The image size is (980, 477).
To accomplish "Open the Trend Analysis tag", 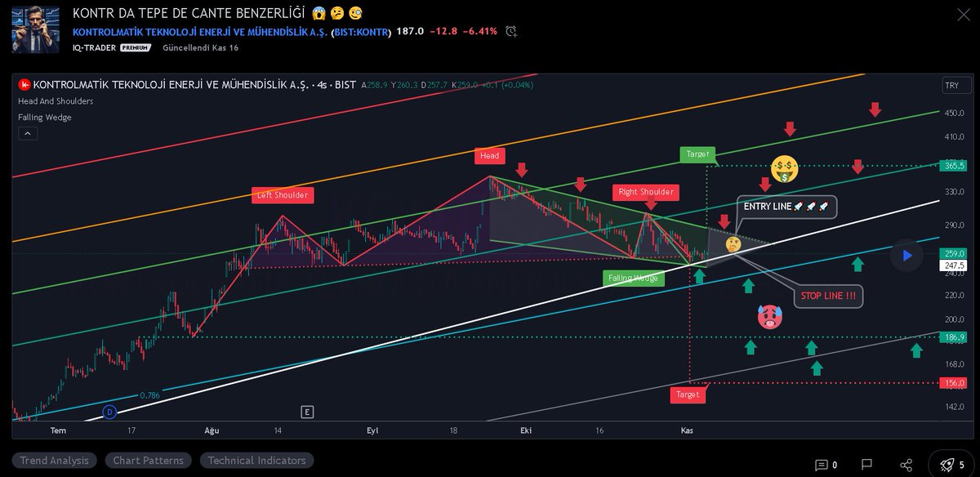I will point(55,461).
